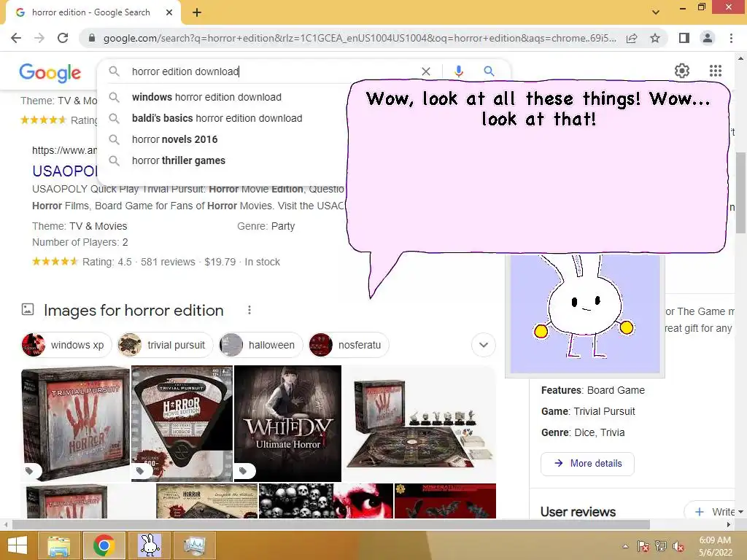The image size is (747, 560).
Task: Click the trivial pursuit image filter chip
Action: pyautogui.click(x=165, y=345)
